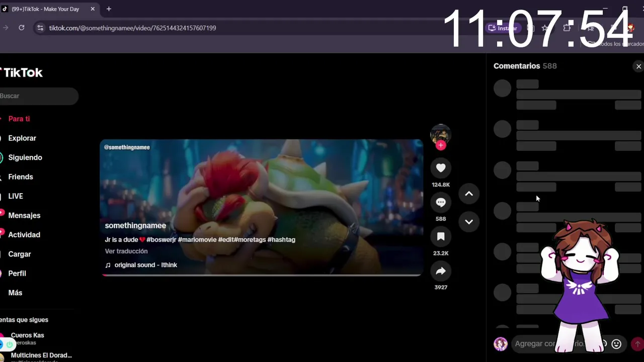Open the #mariomovie hashtag
This screenshot has height=362, width=644.
pos(197,240)
